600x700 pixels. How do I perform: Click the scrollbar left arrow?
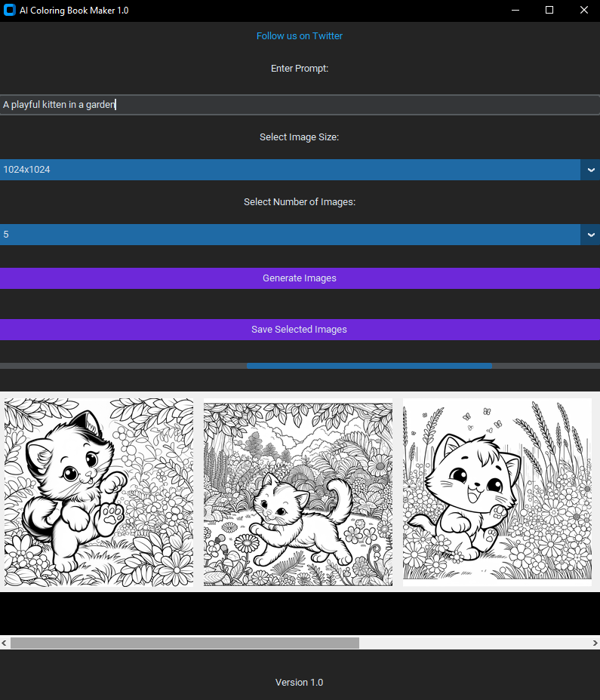4,643
